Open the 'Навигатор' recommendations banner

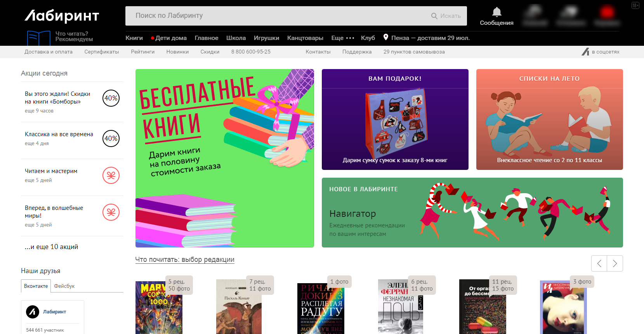point(472,213)
